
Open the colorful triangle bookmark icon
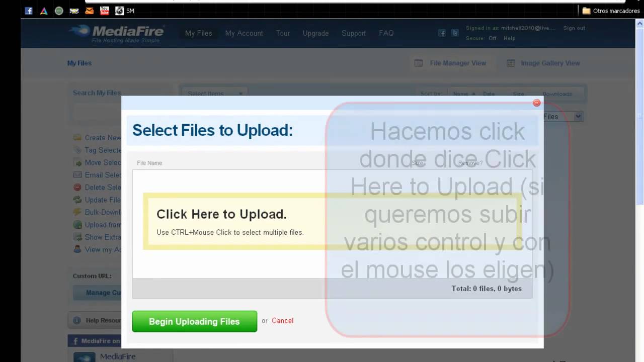click(x=44, y=11)
